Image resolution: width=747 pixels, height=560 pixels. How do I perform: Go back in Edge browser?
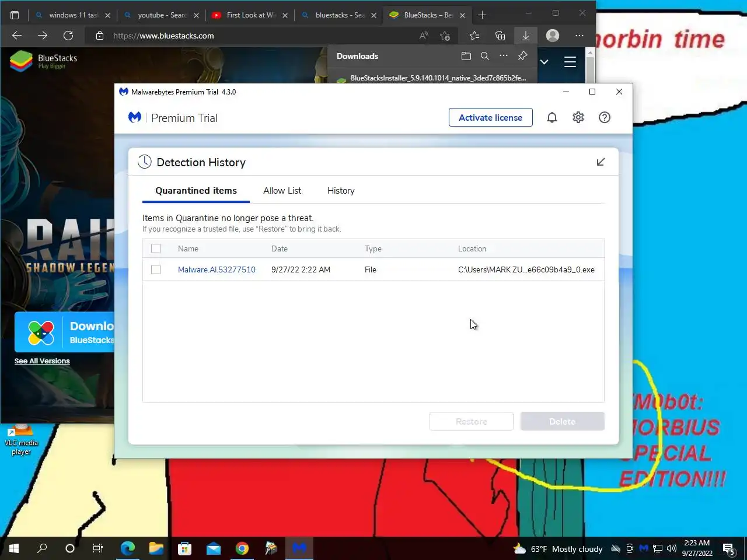point(17,36)
